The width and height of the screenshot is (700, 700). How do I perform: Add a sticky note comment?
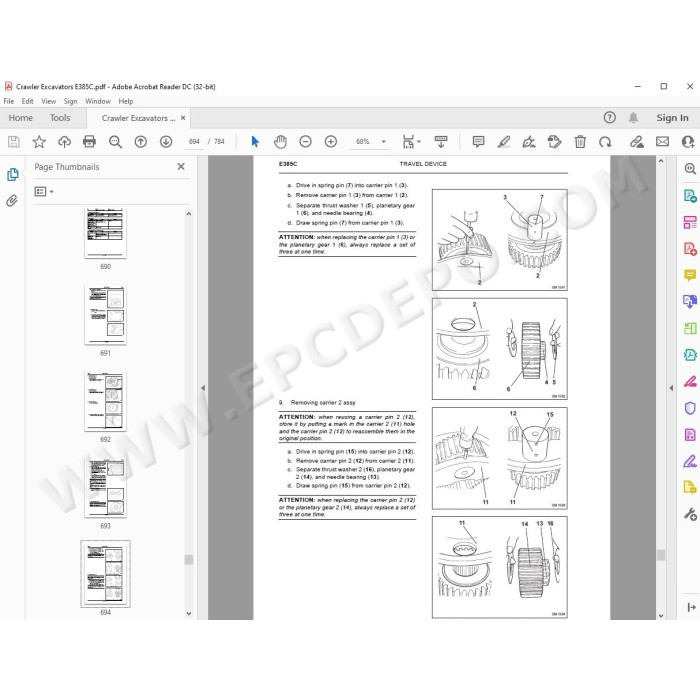tap(478, 142)
